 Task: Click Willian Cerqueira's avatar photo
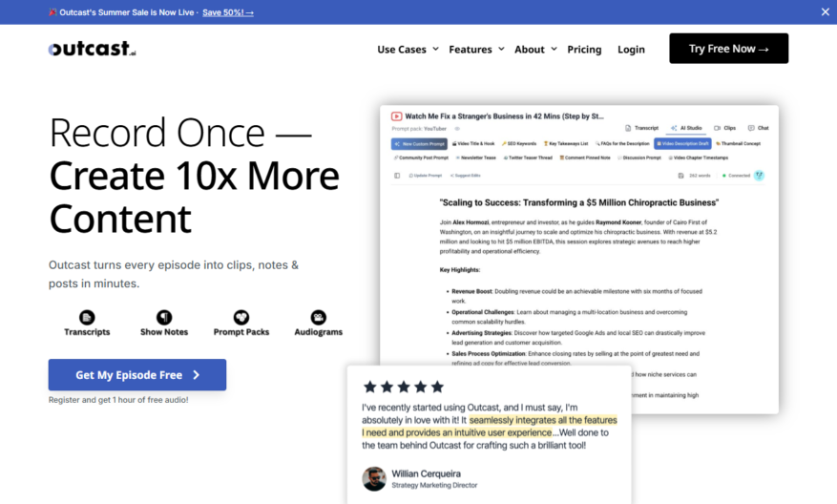point(374,479)
